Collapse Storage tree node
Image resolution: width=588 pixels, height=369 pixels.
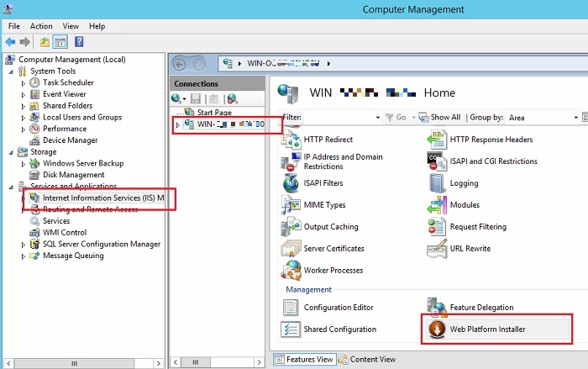(x=11, y=152)
